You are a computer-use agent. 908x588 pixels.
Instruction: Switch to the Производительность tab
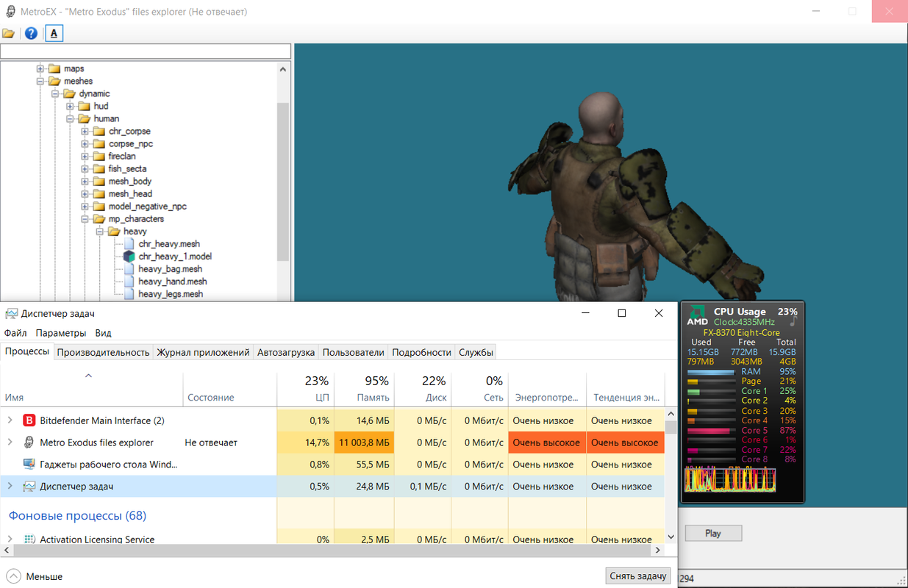103,352
